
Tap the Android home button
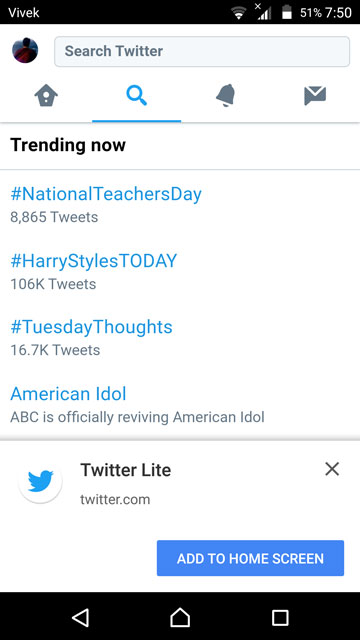(180, 618)
